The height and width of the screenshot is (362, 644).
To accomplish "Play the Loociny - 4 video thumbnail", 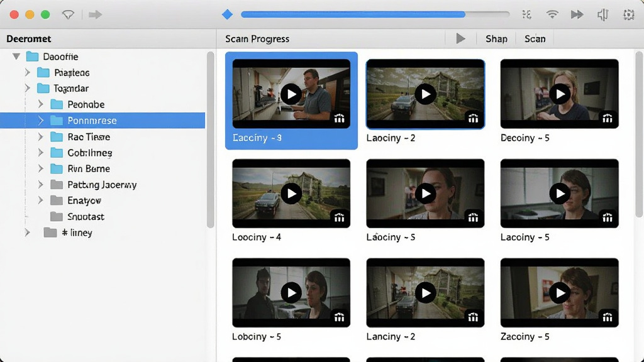I will point(291,194).
